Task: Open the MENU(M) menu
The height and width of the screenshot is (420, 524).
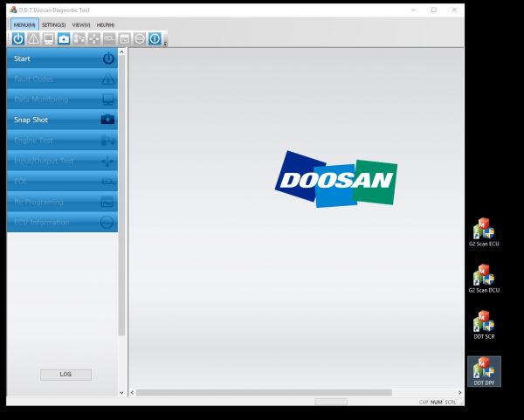Action: click(x=24, y=24)
